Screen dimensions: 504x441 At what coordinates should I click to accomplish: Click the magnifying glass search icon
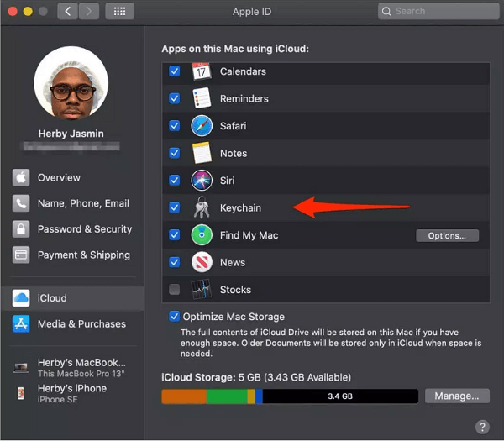tap(386, 12)
